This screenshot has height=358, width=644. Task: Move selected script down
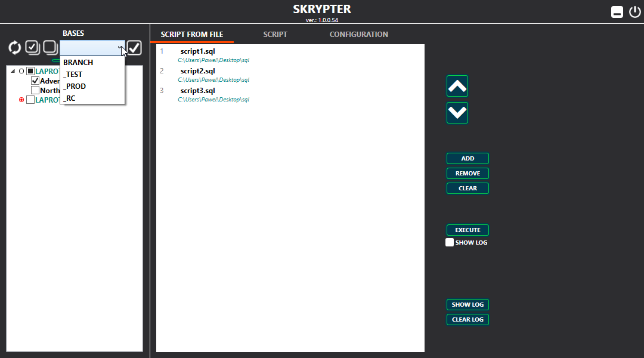click(x=457, y=113)
